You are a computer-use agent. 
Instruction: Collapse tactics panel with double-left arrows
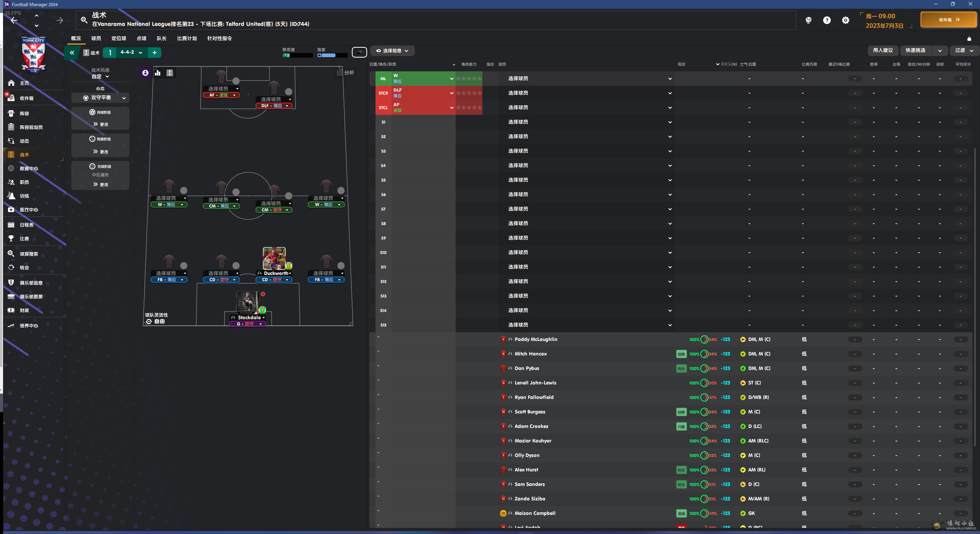point(72,53)
